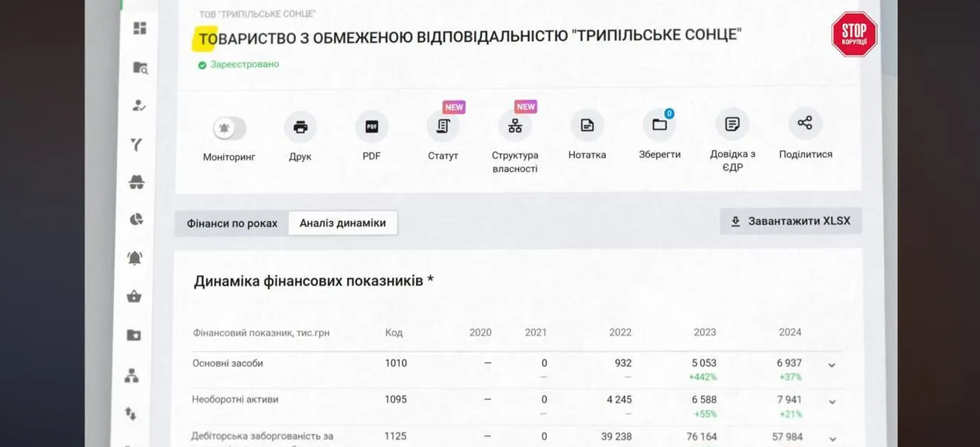Open Довідка з ЄДР icon
This screenshot has width=980, height=447.
click(731, 125)
